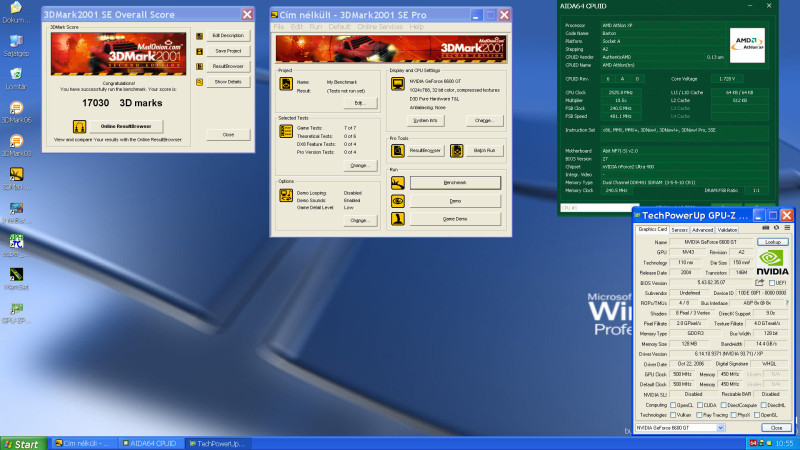This screenshot has width=800, height=450.
Task: Click the Edit Description icon in score window
Action: (x=199, y=36)
